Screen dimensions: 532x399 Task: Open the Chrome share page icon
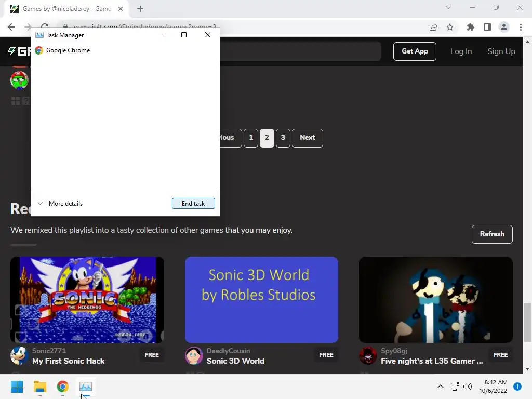tap(433, 27)
